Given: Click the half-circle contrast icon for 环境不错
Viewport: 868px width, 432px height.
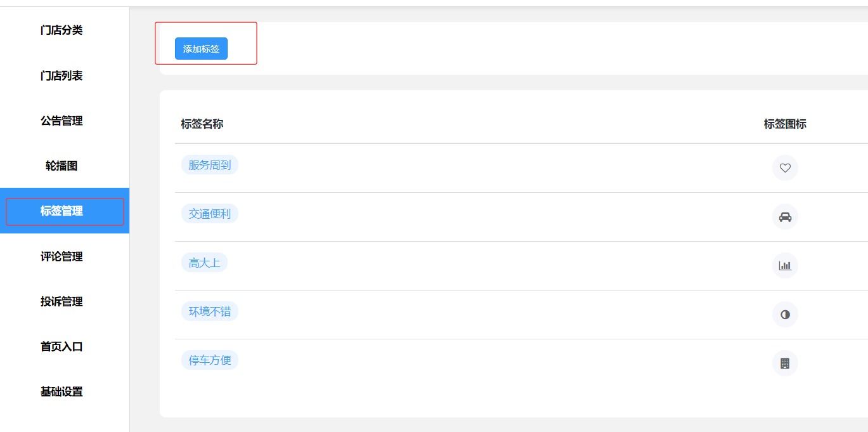Looking at the screenshot, I should pyautogui.click(x=785, y=315).
